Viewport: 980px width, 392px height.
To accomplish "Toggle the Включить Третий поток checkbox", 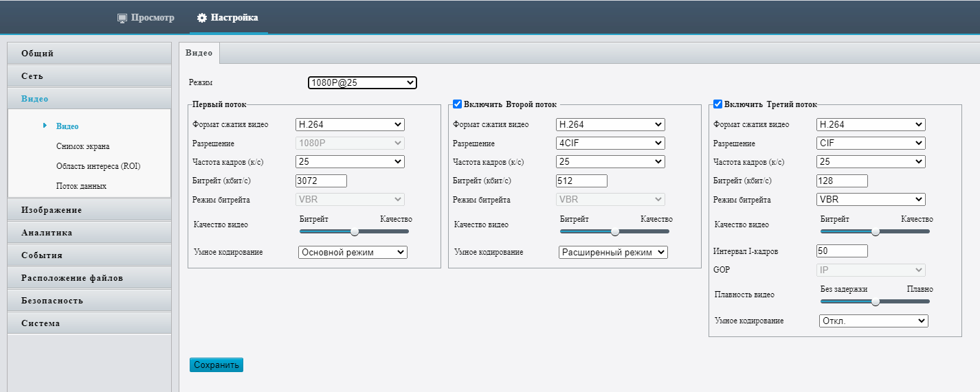I will coord(717,104).
